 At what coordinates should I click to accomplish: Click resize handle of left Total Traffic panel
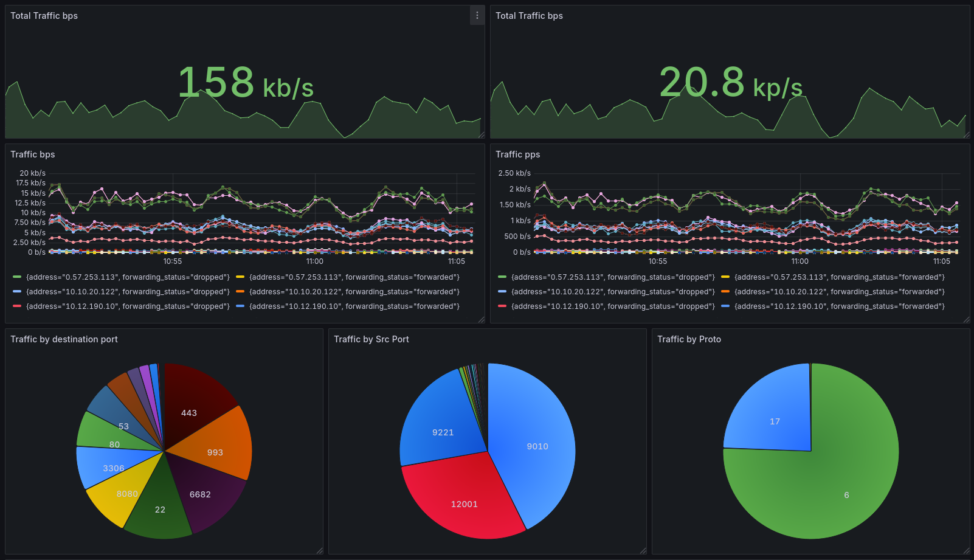(x=482, y=135)
